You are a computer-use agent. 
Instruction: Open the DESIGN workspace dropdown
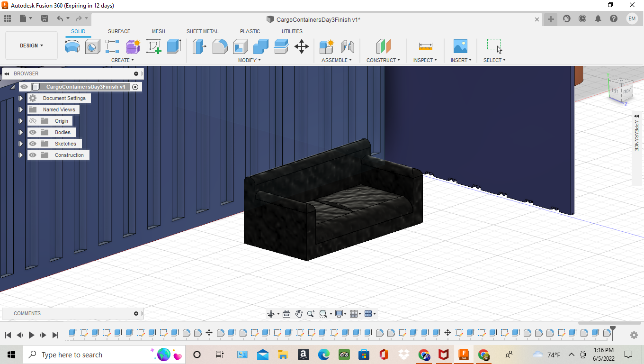click(31, 45)
